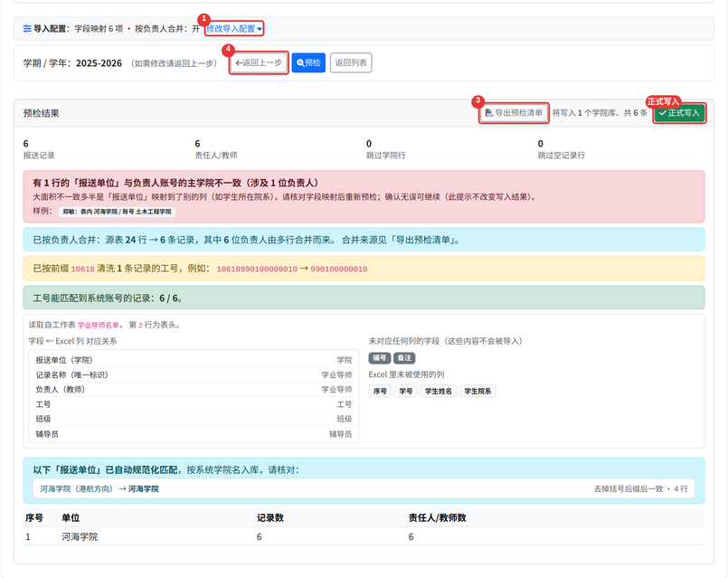Screen dimensions: 728x578
Task: Click the 单位 column header
Action: 71,517
